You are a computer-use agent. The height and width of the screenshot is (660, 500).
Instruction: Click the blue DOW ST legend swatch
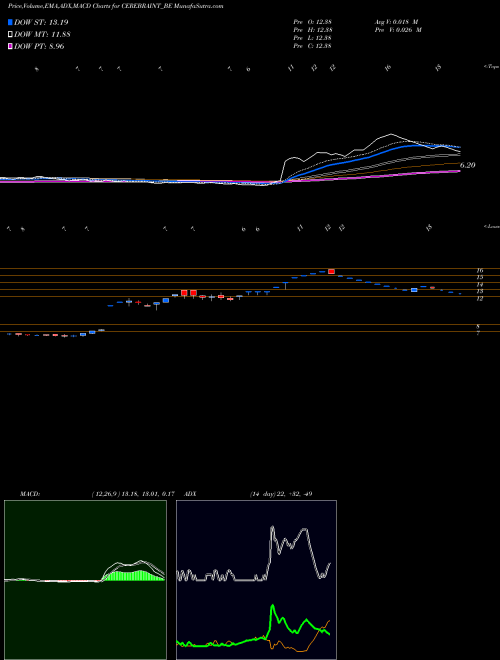[10, 22]
